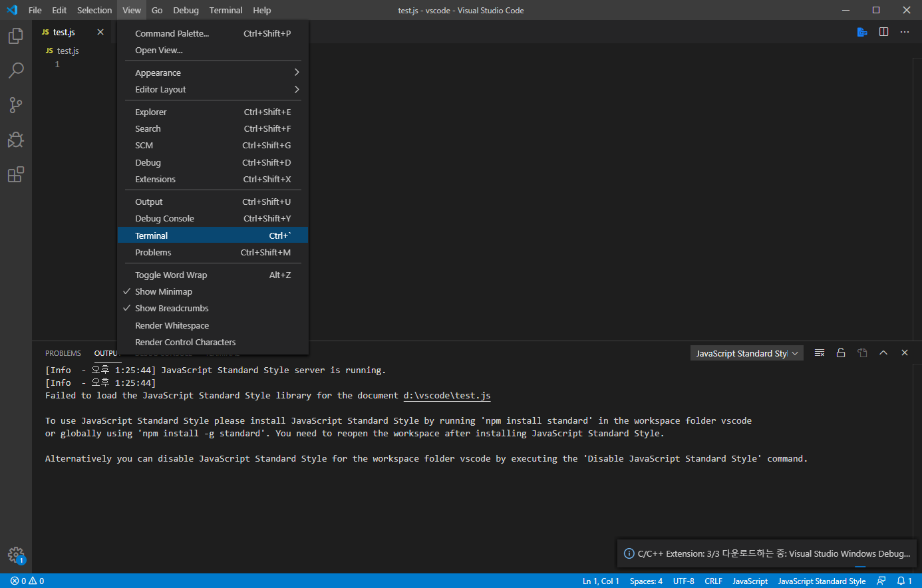922x588 pixels.
Task: Open the Selection menu
Action: pyautogui.click(x=94, y=10)
